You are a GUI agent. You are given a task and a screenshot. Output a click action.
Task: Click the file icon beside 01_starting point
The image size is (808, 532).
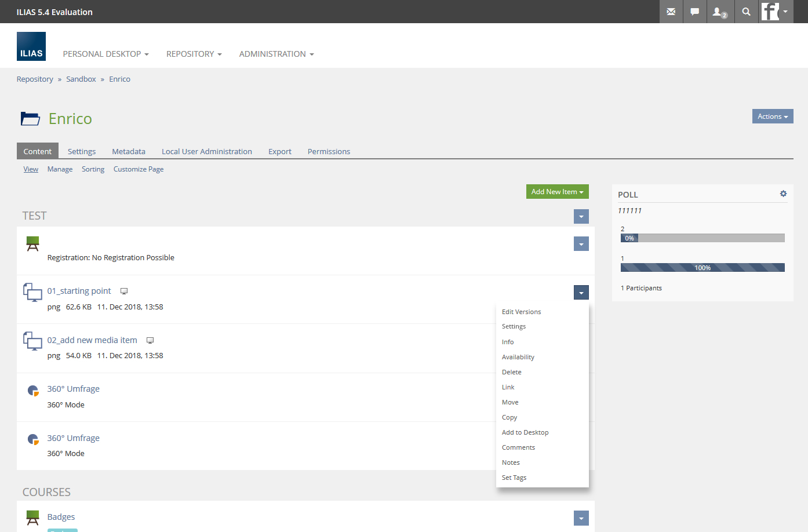[32, 292]
